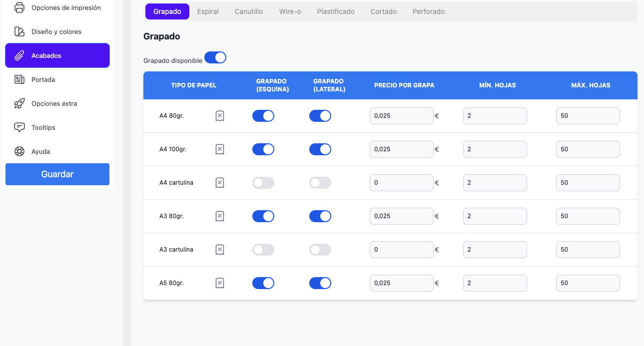This screenshot has width=644, height=346.
Task: Open Opciones de impresión section
Action: pos(57,7)
